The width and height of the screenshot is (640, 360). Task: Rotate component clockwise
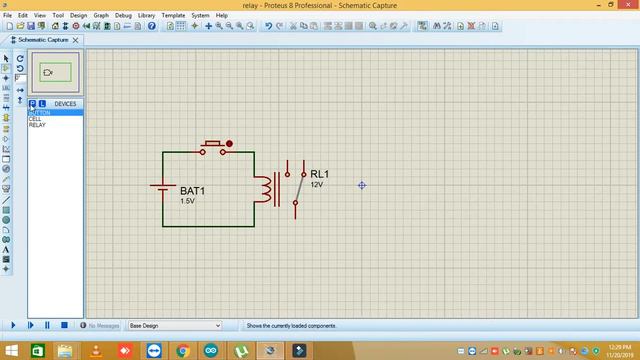20,58
